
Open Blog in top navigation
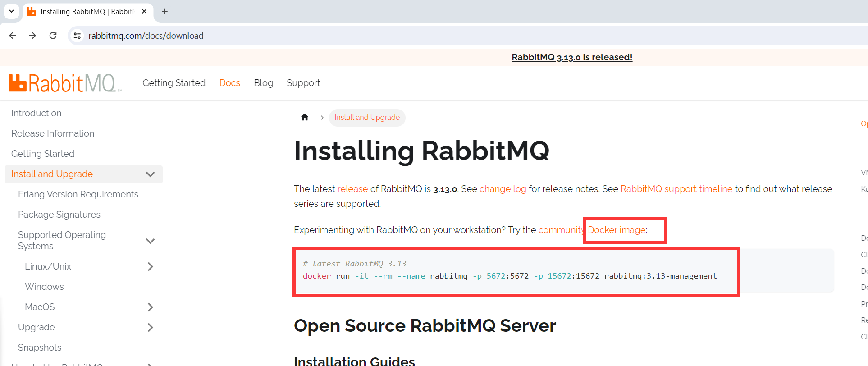click(x=263, y=83)
